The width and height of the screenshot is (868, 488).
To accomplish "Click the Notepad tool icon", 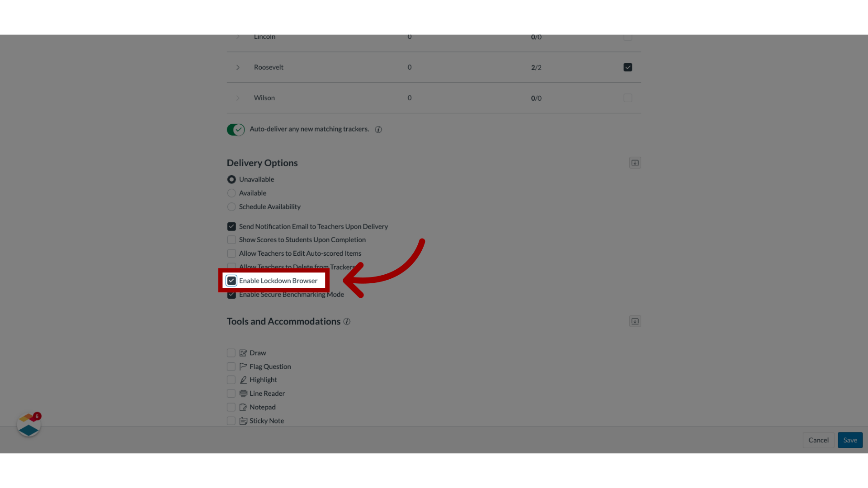I will click(243, 406).
